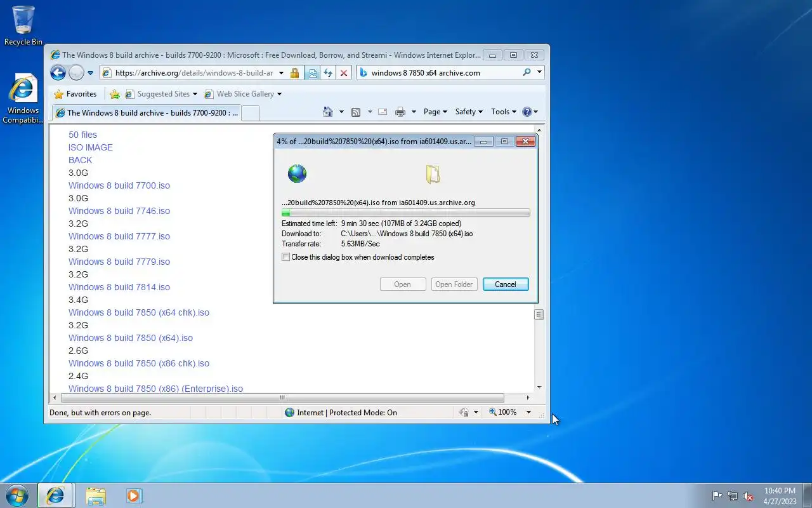Click Internet Protected Mode status zone

tap(341, 413)
